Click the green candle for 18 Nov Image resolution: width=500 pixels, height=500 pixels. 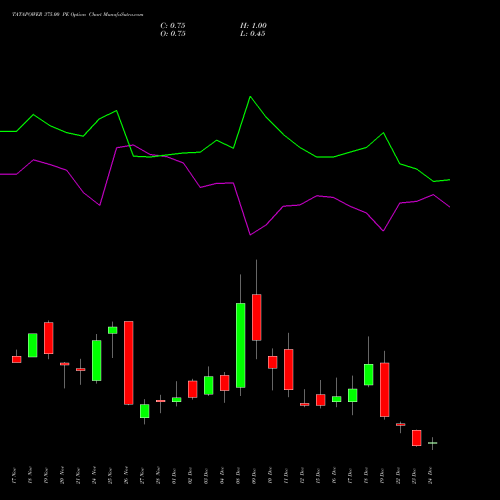33,345
